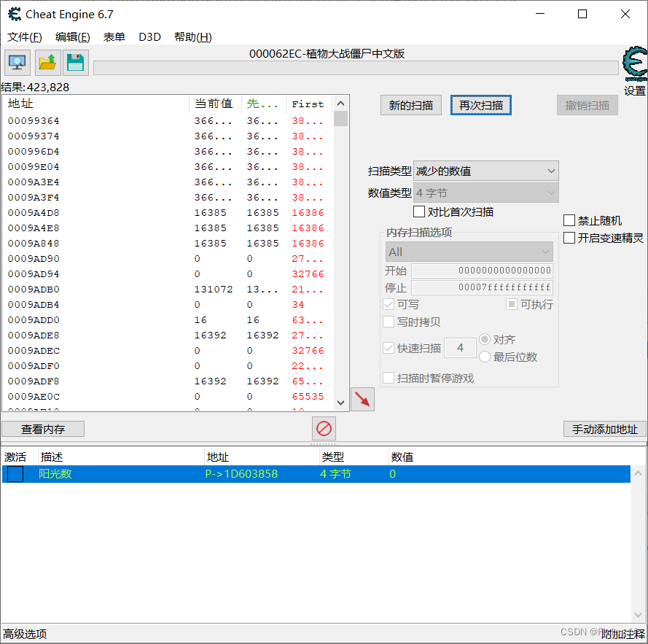648x644 pixels.
Task: Click the fast scan alignment value field
Action: [x=460, y=348]
